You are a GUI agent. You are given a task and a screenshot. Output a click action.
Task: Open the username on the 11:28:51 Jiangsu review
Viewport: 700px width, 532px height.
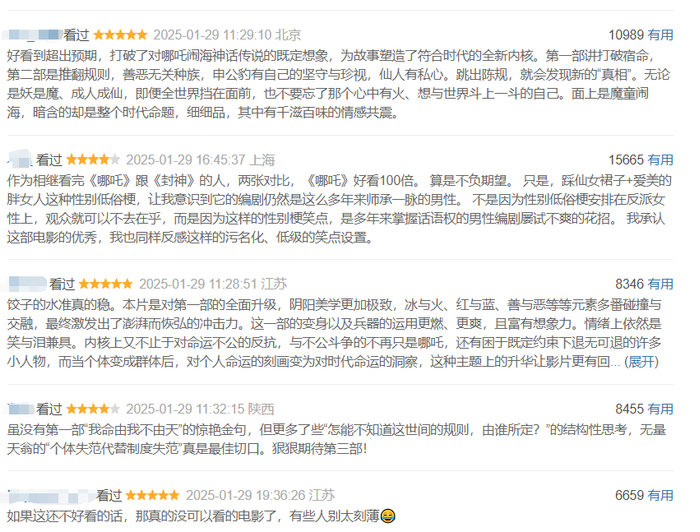tap(27, 284)
